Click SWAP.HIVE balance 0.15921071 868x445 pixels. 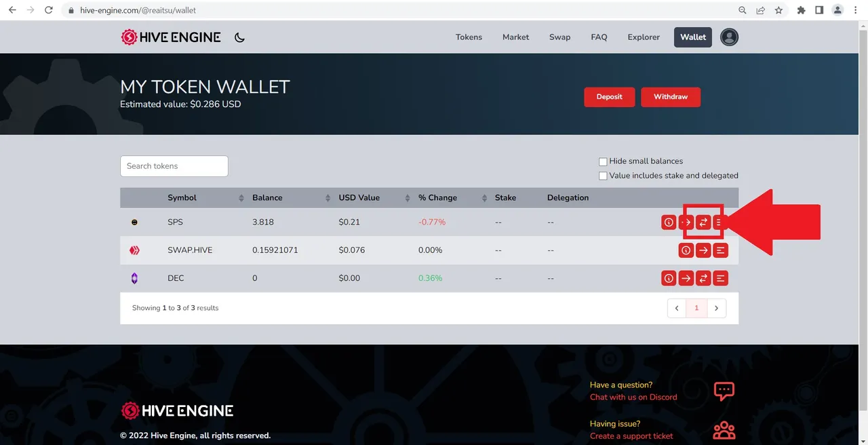[275, 250]
